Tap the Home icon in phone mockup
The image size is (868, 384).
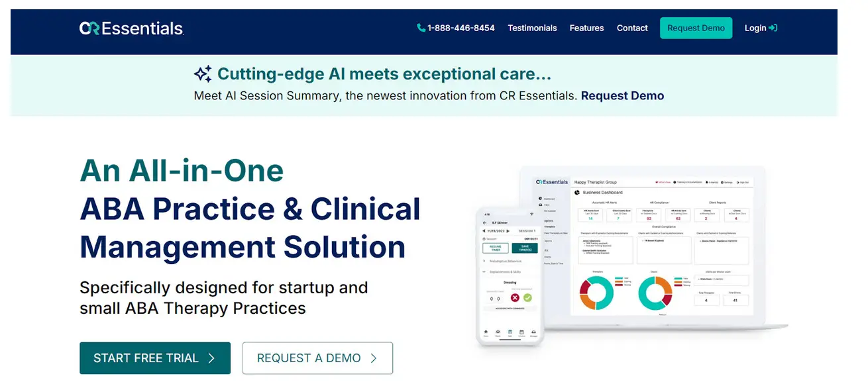click(x=486, y=332)
